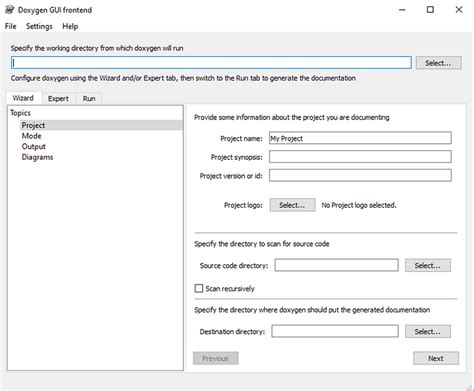
Task: Click the Next button
Action: click(x=436, y=358)
